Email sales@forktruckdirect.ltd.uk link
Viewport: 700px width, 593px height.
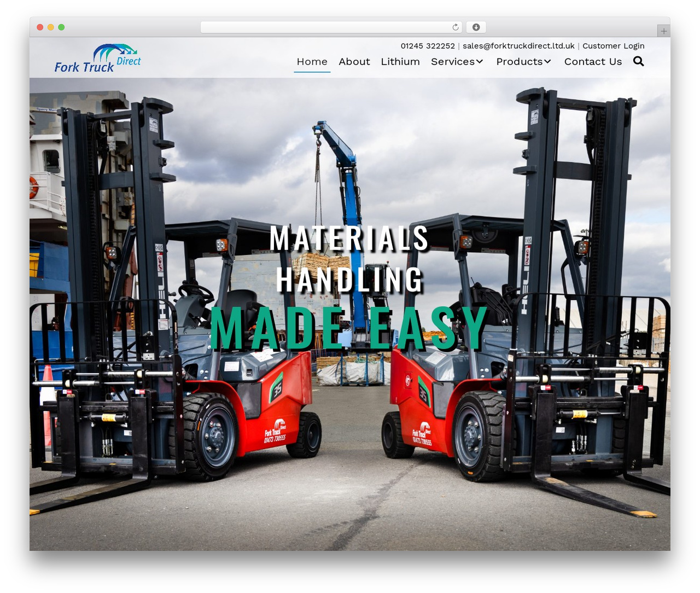518,46
